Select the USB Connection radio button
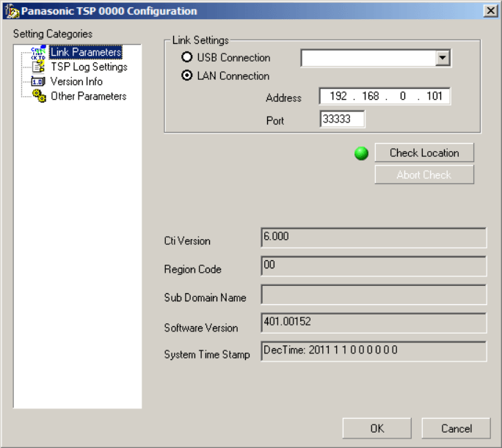This screenshot has height=448, width=502. click(187, 58)
